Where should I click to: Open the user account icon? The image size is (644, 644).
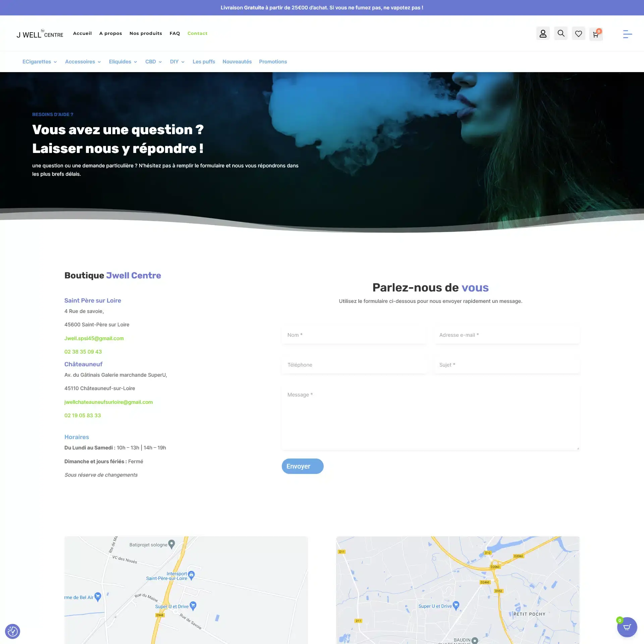(543, 34)
